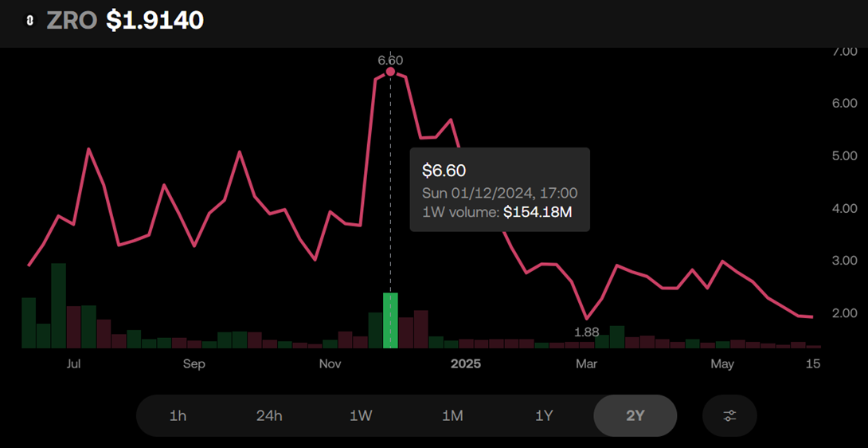
Task: Choose the 1Y time range
Action: (544, 415)
